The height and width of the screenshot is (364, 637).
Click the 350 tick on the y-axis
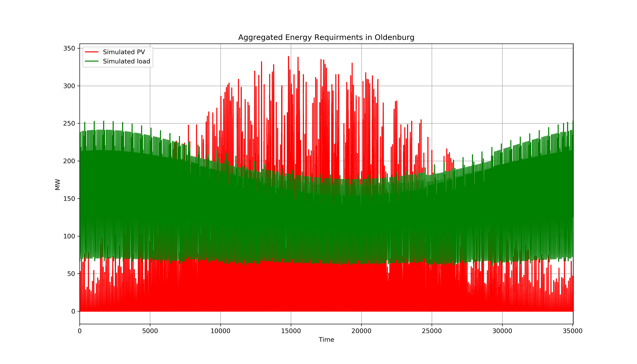pos(69,48)
